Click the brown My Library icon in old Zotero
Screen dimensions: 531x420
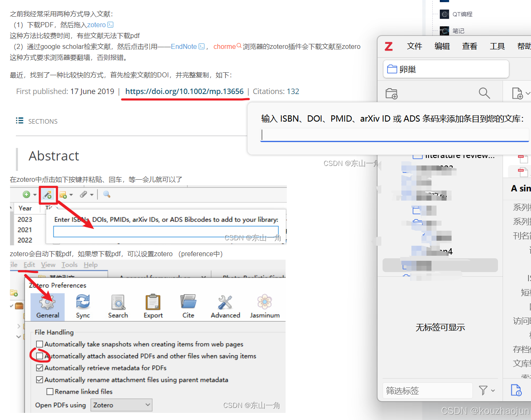click(x=19, y=306)
